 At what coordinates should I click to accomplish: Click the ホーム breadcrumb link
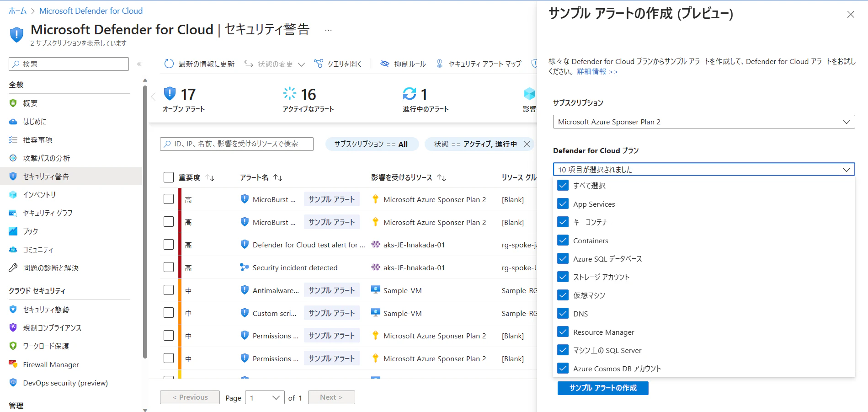pyautogui.click(x=18, y=11)
